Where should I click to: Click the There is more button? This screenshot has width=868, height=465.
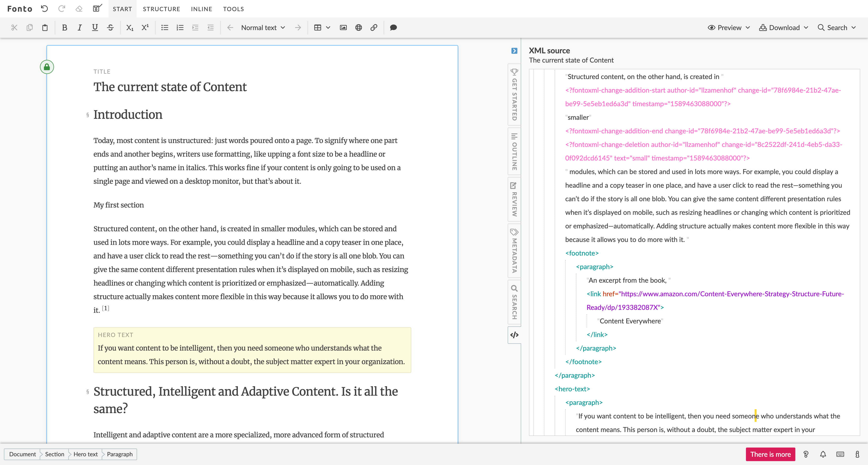770,454
